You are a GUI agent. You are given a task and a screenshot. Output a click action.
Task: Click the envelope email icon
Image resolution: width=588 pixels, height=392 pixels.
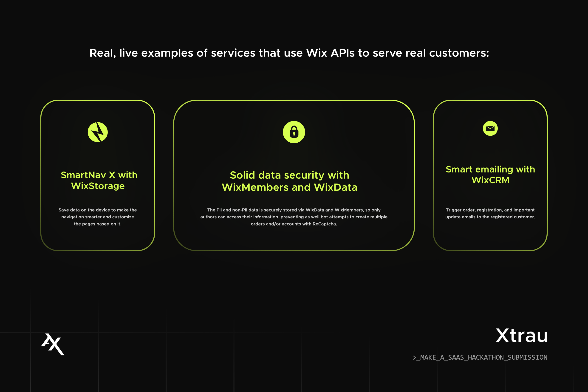point(490,129)
